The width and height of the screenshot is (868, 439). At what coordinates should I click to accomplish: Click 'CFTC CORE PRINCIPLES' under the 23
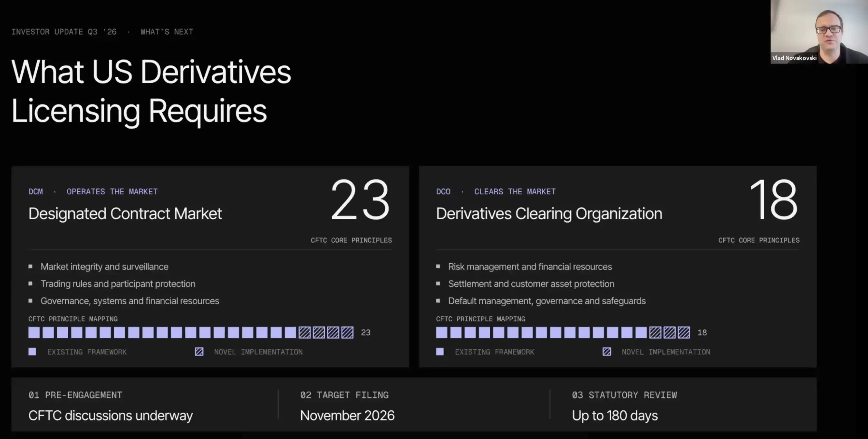click(351, 240)
